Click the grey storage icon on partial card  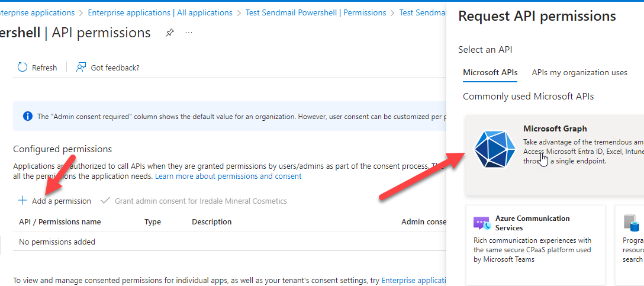(x=632, y=223)
